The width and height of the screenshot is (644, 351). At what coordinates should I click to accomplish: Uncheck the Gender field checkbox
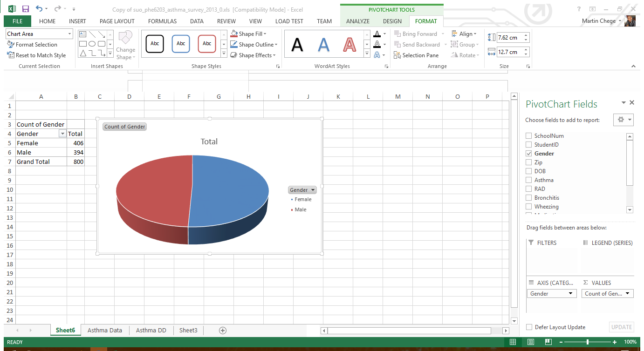(x=528, y=154)
